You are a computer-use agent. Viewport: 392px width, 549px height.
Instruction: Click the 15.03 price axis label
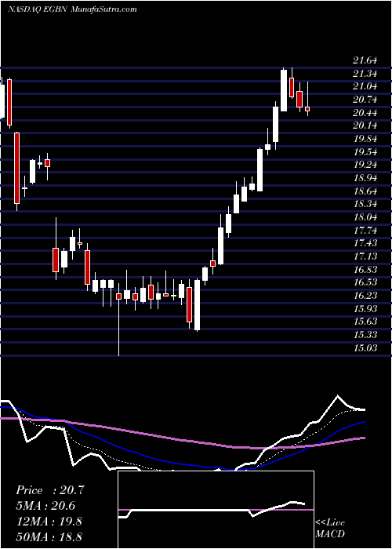pyautogui.click(x=365, y=348)
